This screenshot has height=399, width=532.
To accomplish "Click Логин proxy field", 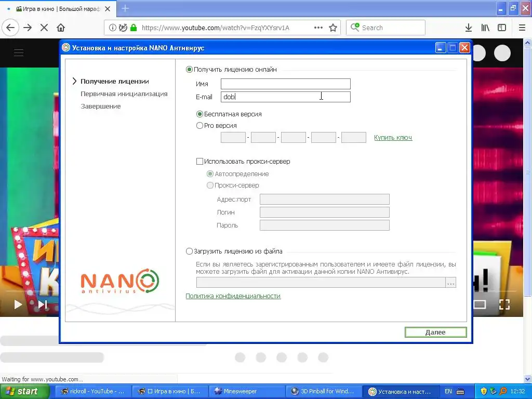I will pyautogui.click(x=324, y=212).
